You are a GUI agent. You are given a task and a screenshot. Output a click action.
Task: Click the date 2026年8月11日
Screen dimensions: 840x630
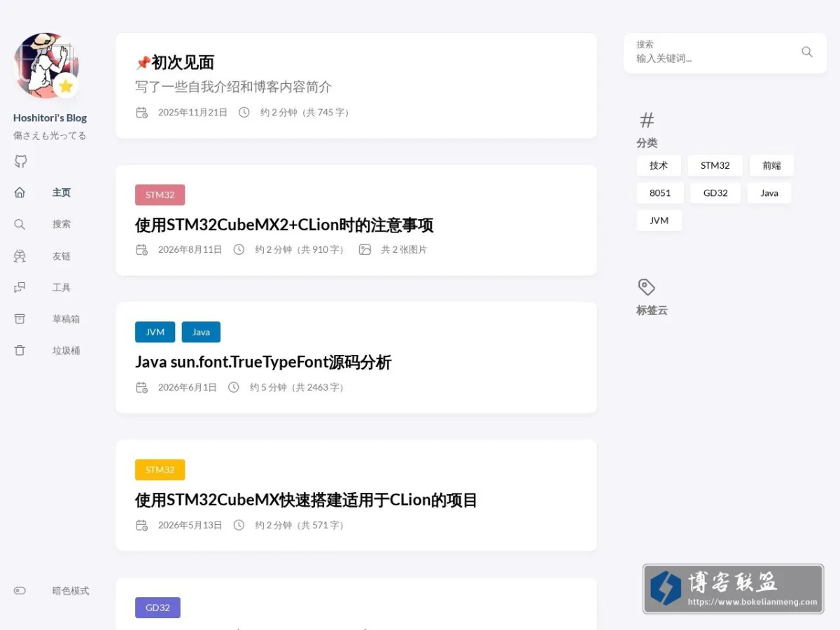tap(190, 249)
